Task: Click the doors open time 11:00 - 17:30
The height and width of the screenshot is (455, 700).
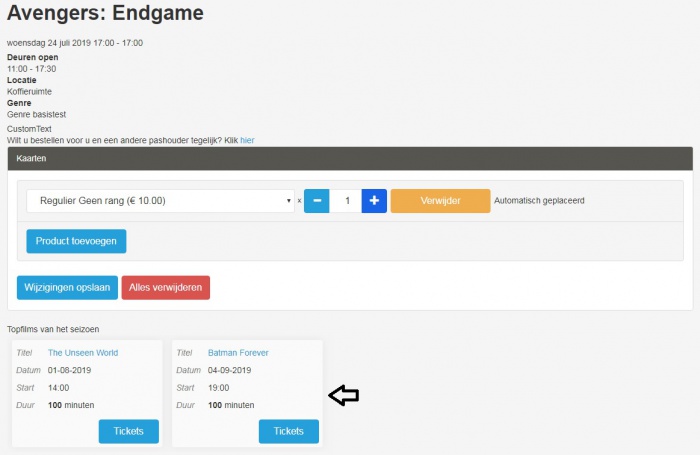Action: pyautogui.click(x=32, y=69)
